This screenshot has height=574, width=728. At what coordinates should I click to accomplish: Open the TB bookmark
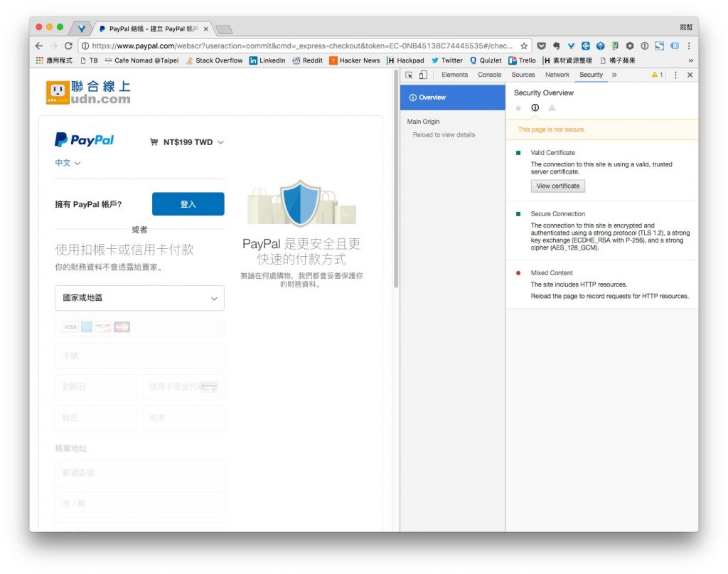click(89, 60)
